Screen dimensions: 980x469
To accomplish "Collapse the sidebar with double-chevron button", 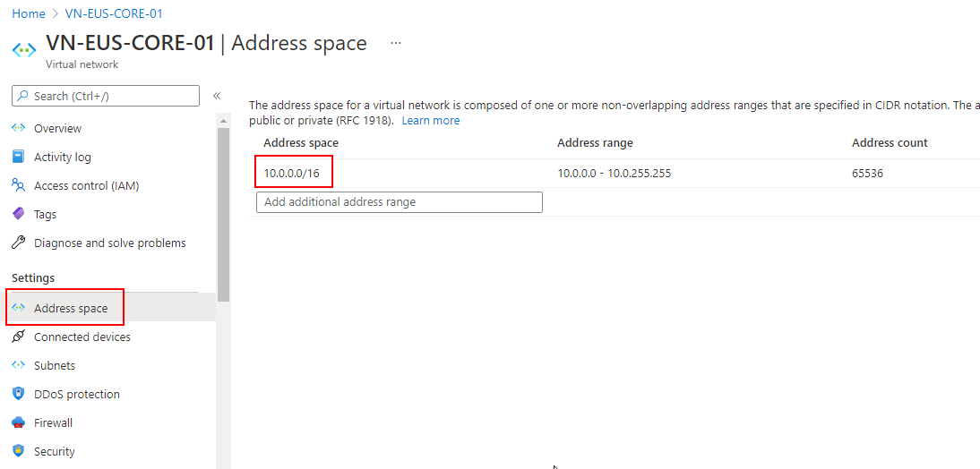I will coord(216,96).
